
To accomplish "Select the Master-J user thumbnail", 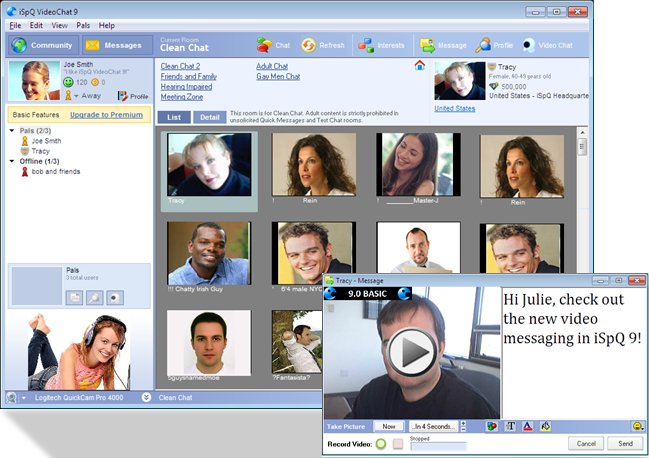I will point(418,165).
